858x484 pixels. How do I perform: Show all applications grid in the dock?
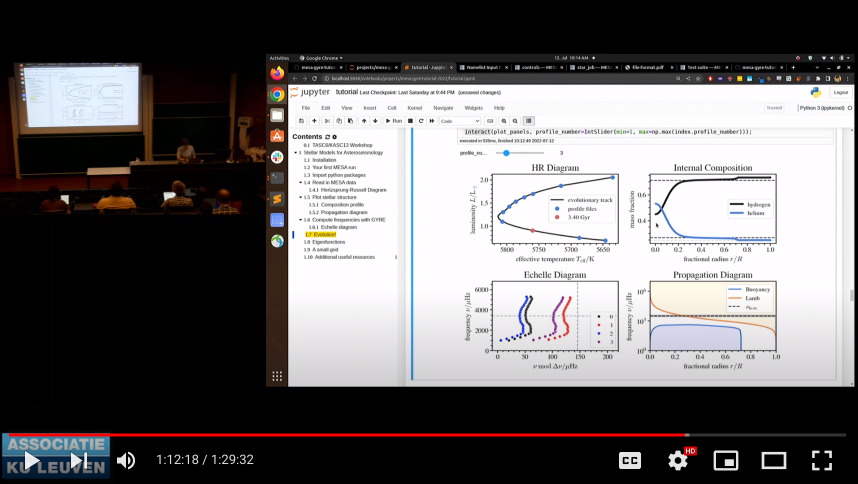[x=277, y=376]
